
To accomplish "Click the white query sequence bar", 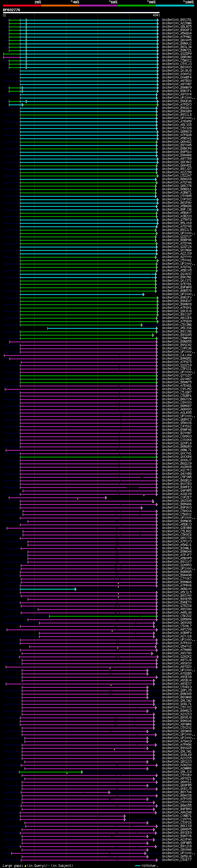I will click(81, 12).
